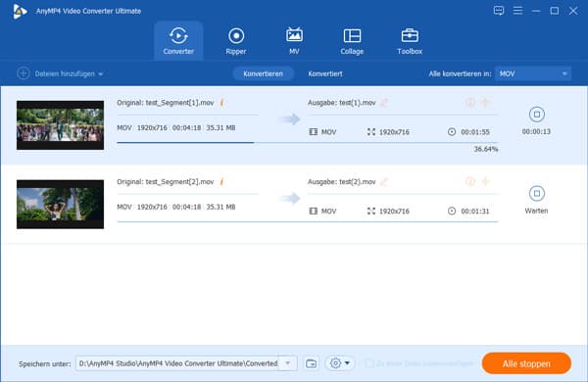This screenshot has width=588, height=382.
Task: Click the duration clock icon for test(2).mov
Action: coord(452,211)
